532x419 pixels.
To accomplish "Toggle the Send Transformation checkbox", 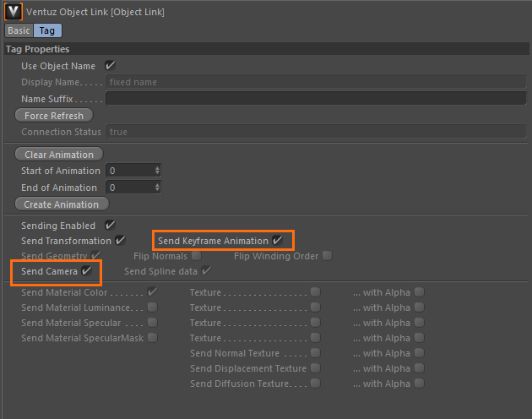I will 120,241.
